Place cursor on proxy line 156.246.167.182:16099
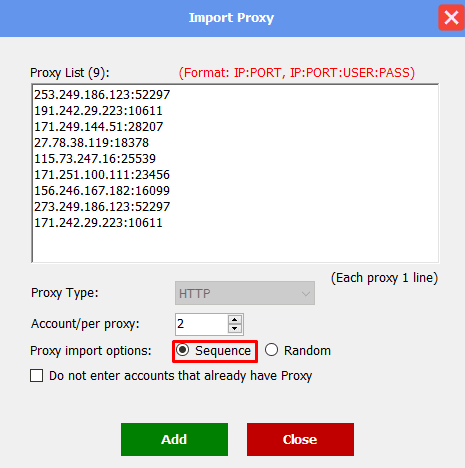The width and height of the screenshot is (465, 468). coord(102,191)
